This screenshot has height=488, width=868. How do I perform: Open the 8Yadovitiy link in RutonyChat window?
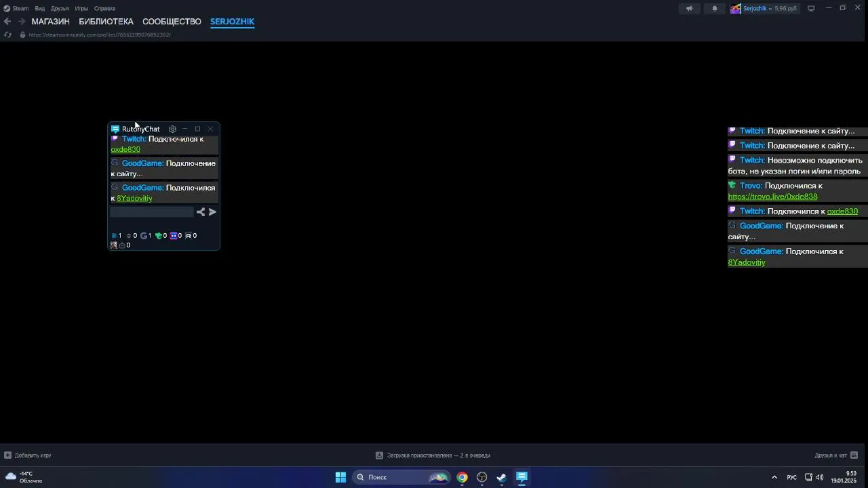pos(134,198)
